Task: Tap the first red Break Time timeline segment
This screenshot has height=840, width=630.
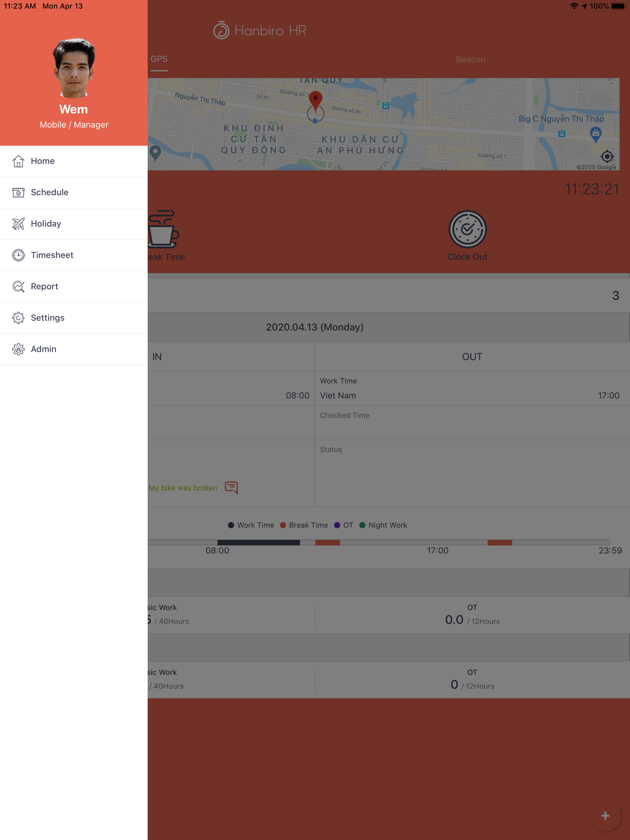Action: pos(328,543)
